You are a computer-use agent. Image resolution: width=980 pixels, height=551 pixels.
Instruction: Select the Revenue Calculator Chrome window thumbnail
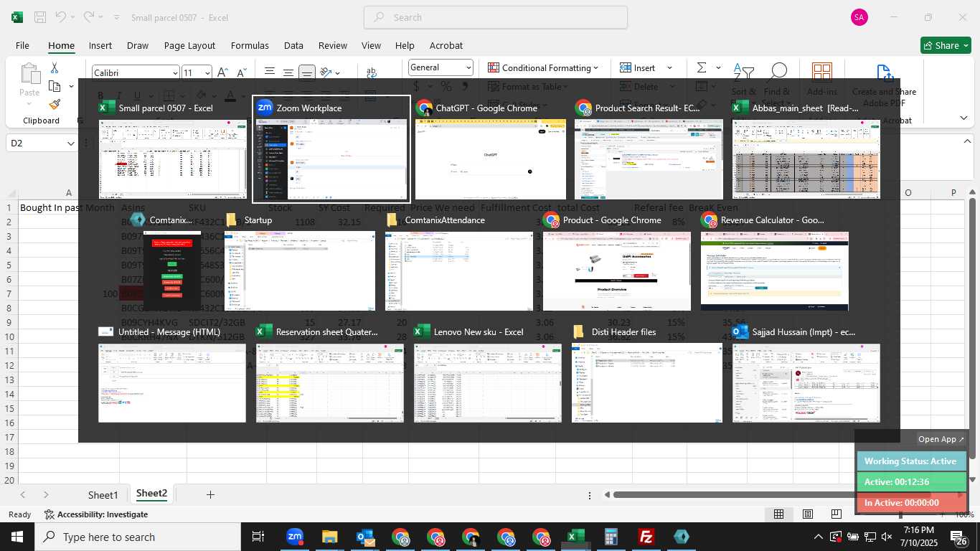(775, 262)
